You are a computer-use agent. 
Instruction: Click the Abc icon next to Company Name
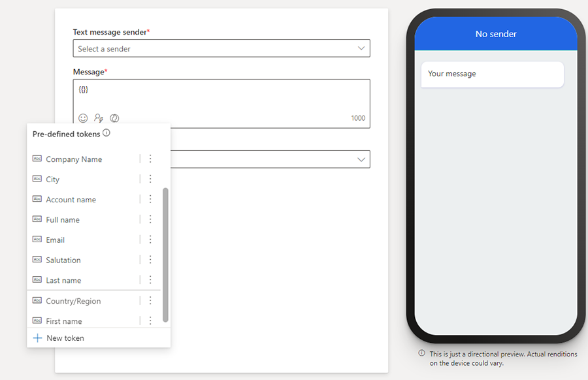tap(37, 159)
